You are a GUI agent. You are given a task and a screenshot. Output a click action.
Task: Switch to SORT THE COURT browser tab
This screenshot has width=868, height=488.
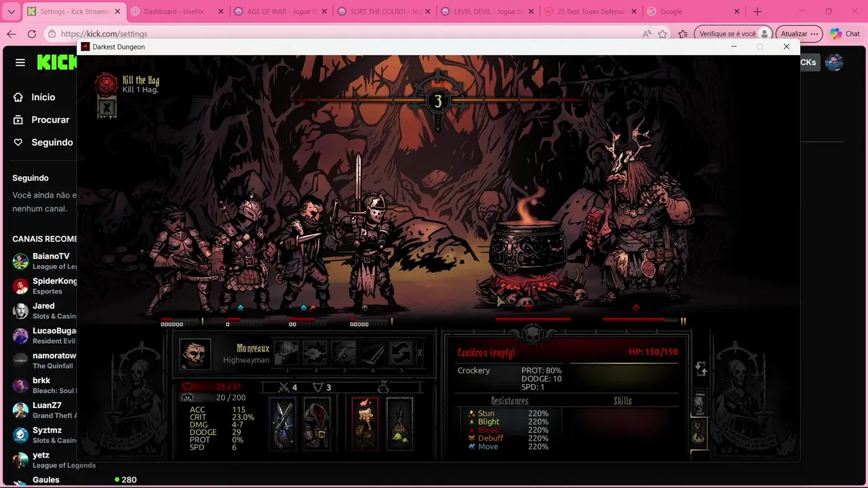pos(382,12)
